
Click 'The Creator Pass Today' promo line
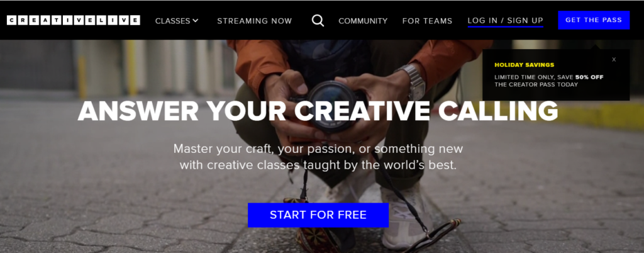536,84
